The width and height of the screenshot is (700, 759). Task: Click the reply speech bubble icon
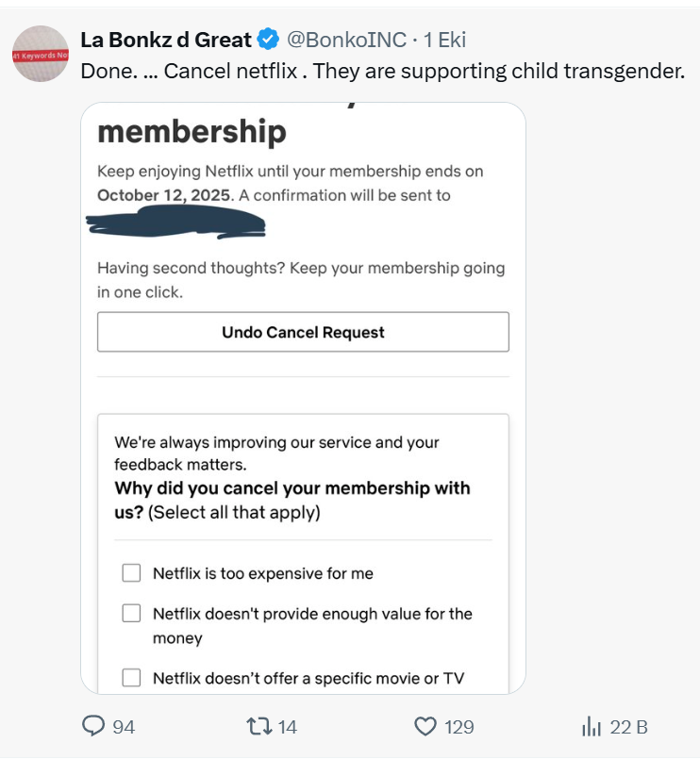93,727
